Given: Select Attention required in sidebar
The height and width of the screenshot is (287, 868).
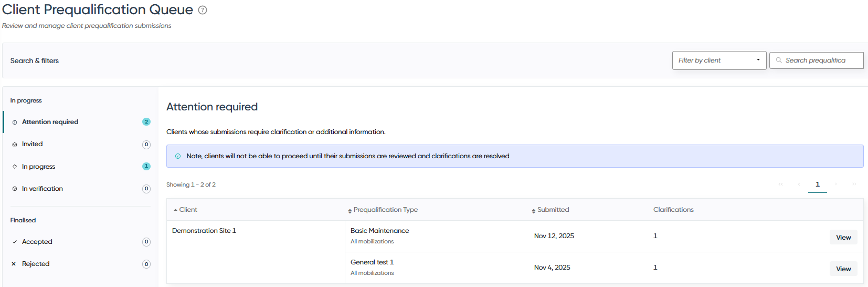Looking at the screenshot, I should click(81, 122).
